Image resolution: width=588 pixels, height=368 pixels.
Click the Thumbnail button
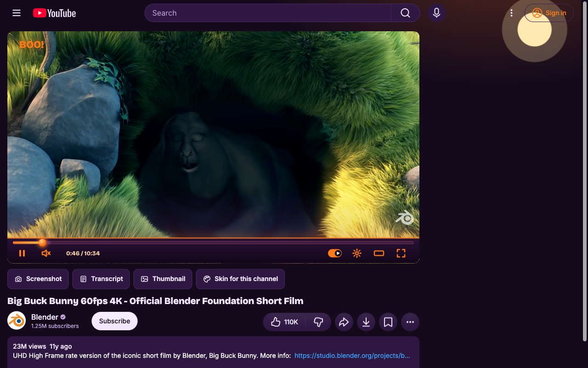point(163,279)
